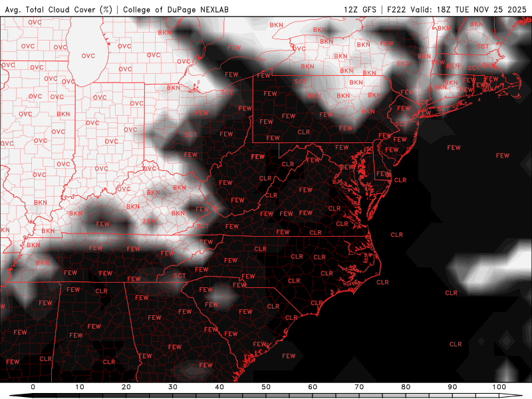532x399 pixels.
Task: Select the '100' colorbar scale label
Action: click(499, 387)
